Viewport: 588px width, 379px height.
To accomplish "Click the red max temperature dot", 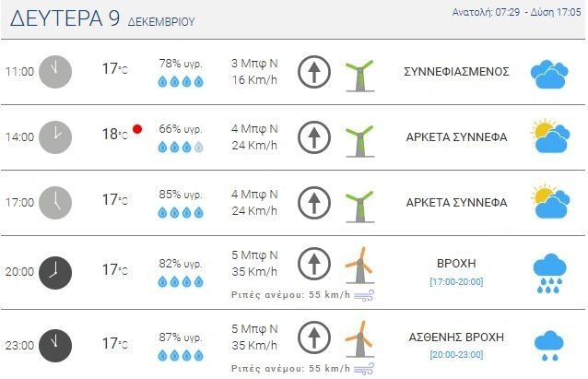I will pyautogui.click(x=137, y=129).
